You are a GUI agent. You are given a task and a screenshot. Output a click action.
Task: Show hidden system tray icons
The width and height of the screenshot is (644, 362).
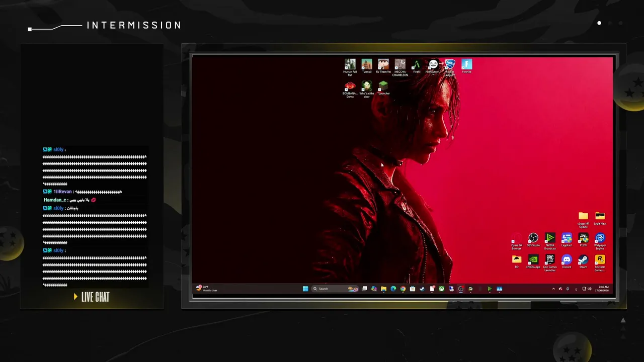pos(553,289)
